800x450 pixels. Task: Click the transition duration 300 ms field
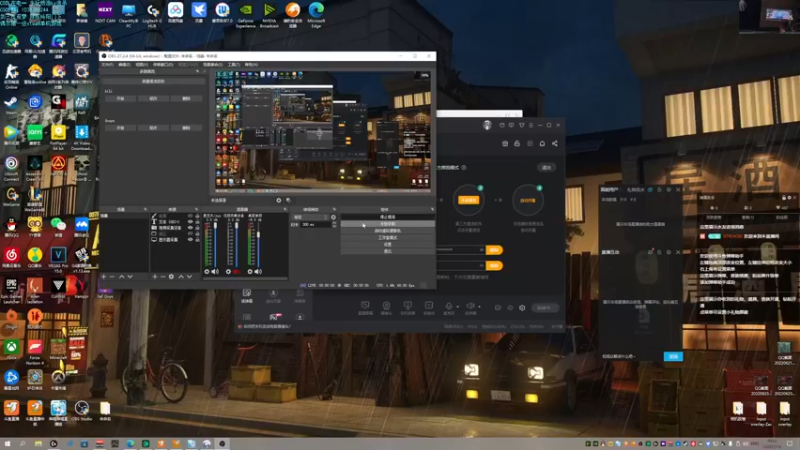click(316, 224)
